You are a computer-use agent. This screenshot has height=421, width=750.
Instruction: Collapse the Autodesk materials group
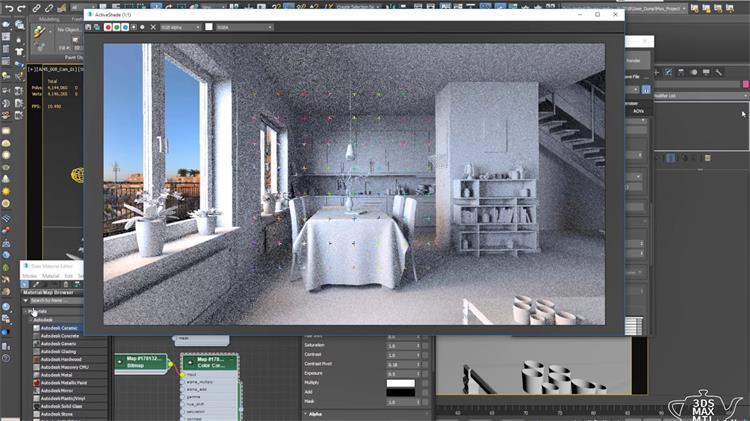click(30, 320)
